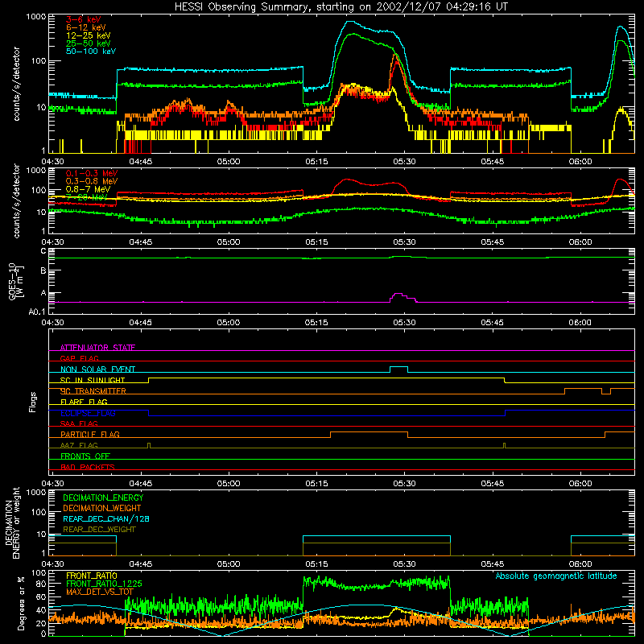Select the REAR_DEC_CHAN/128 legend label
The image size is (644, 644).
[106, 519]
